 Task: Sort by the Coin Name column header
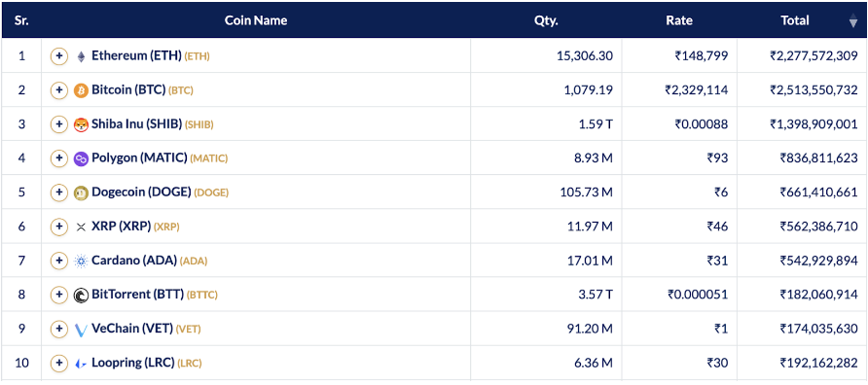(x=256, y=20)
